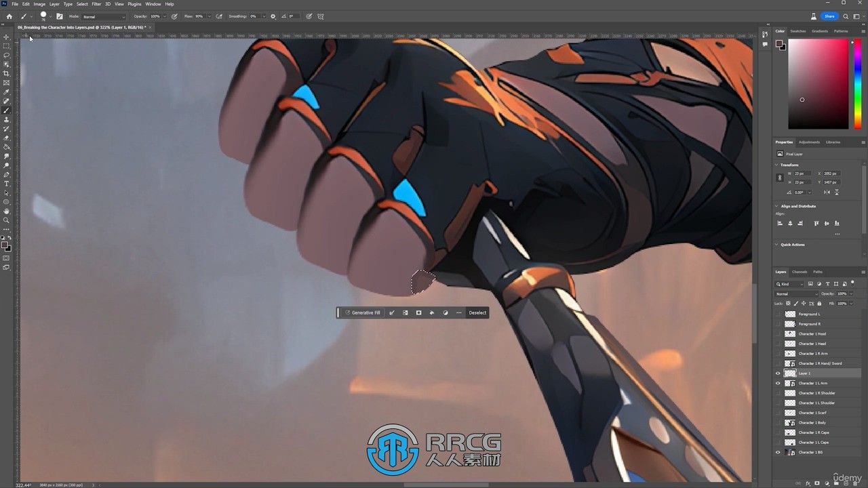Show the Character 1 Head layer

pyautogui.click(x=778, y=344)
